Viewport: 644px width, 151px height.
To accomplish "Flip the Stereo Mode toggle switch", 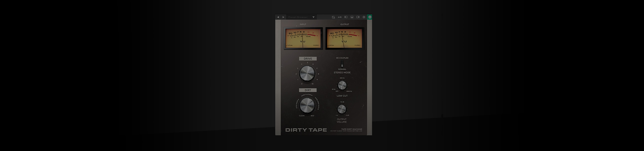I will (342, 63).
